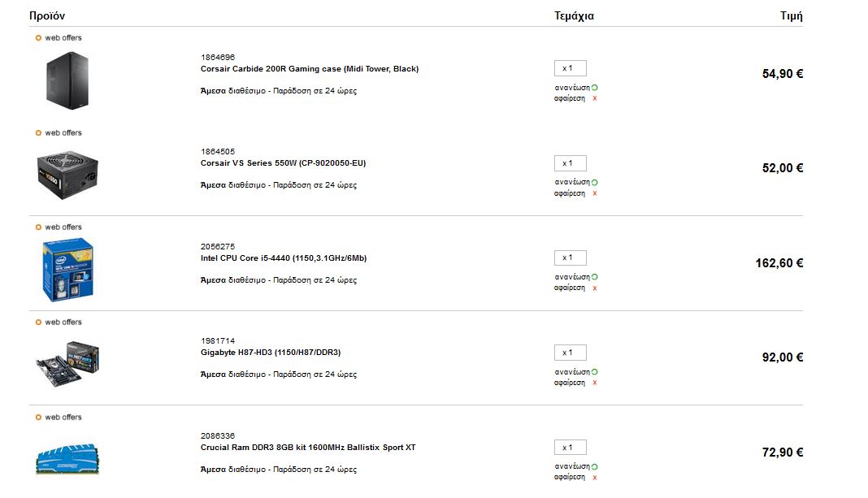Screen dimensions: 868x498
Task: Click refresh icon for Corsair VS Series 550W
Action: pyautogui.click(x=595, y=182)
